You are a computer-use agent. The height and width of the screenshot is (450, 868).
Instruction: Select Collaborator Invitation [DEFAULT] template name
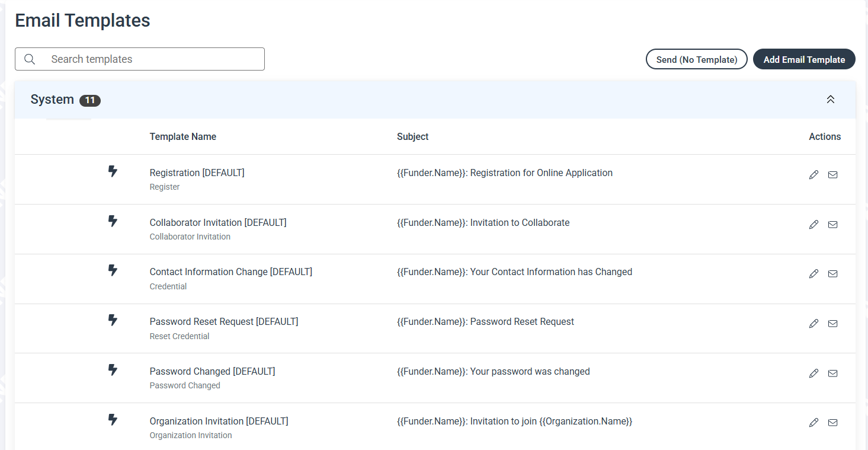(x=218, y=222)
